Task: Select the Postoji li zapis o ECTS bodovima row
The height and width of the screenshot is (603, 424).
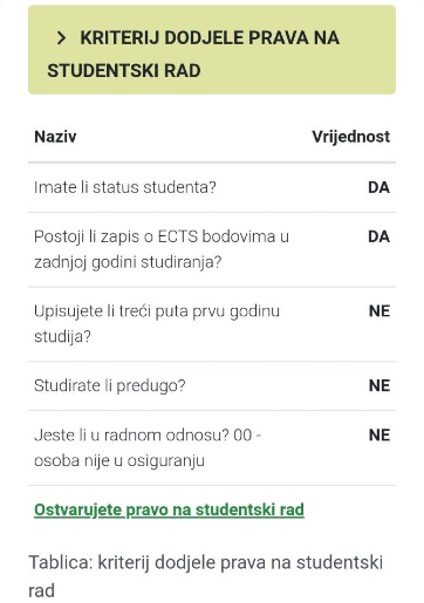Action: click(x=212, y=250)
